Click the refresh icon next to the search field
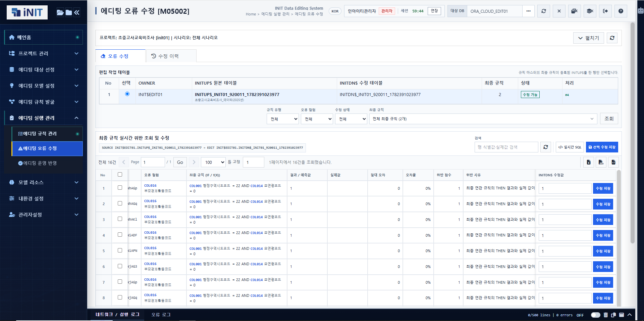The image size is (644, 321). [546, 147]
